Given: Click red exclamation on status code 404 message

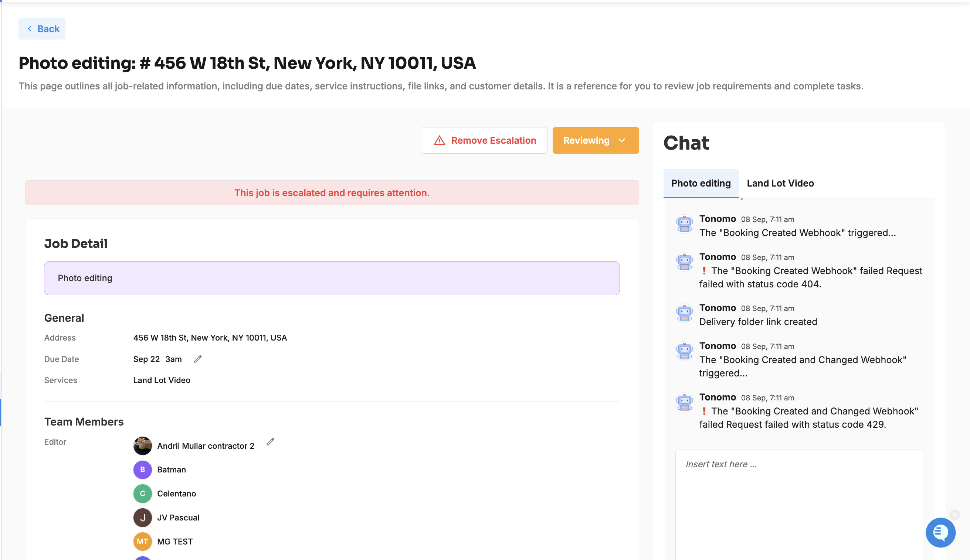Looking at the screenshot, I should [704, 271].
